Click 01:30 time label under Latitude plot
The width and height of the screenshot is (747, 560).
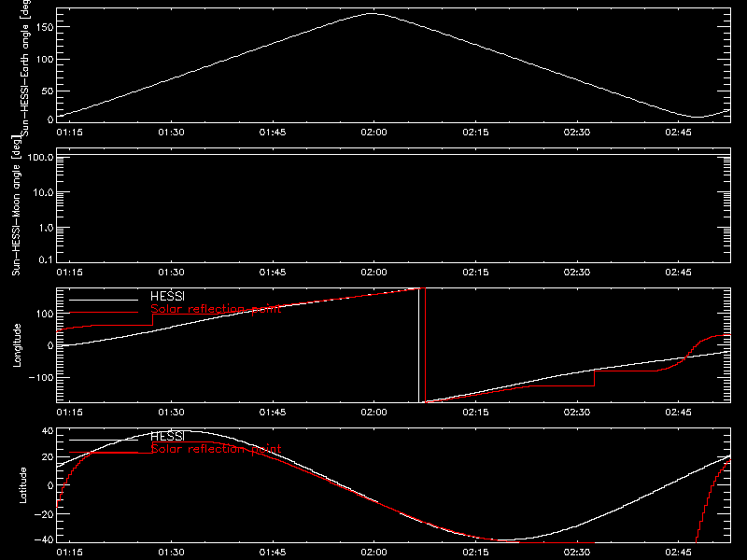pos(171,552)
